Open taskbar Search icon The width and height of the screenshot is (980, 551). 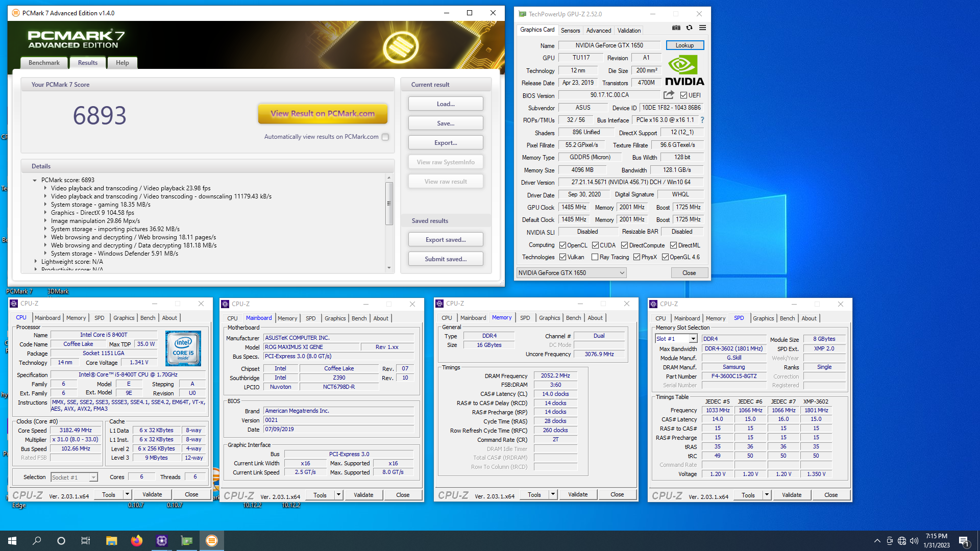tap(37, 541)
